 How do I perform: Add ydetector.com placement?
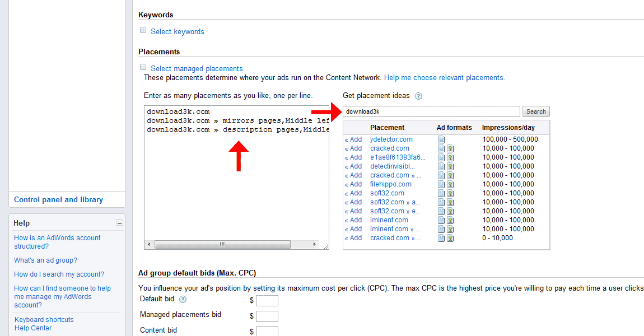[353, 139]
